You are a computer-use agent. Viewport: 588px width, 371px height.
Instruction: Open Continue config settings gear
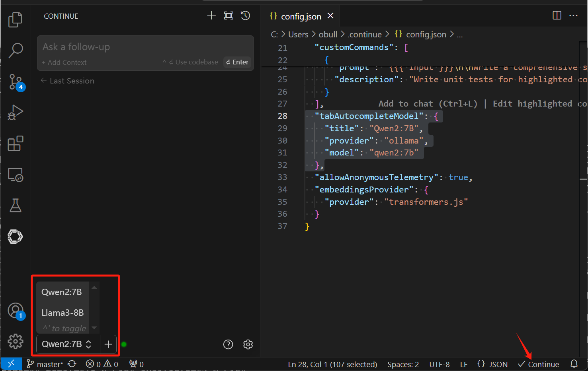point(248,344)
